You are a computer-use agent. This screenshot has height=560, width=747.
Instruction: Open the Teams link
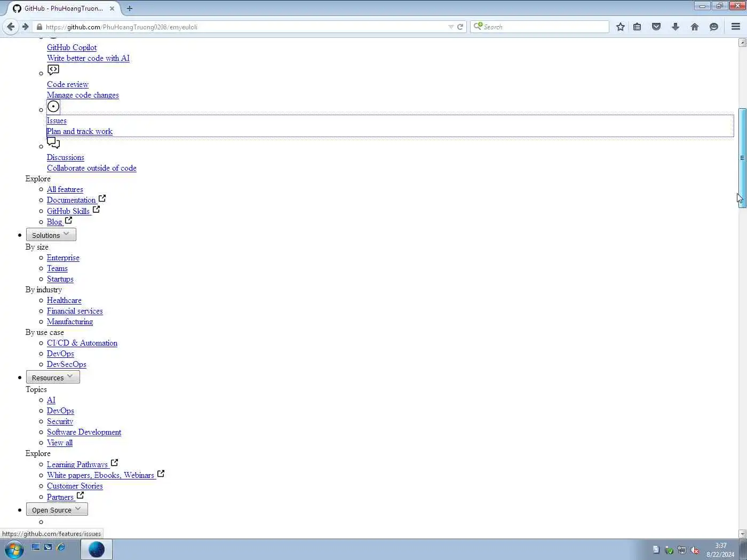(57, 268)
